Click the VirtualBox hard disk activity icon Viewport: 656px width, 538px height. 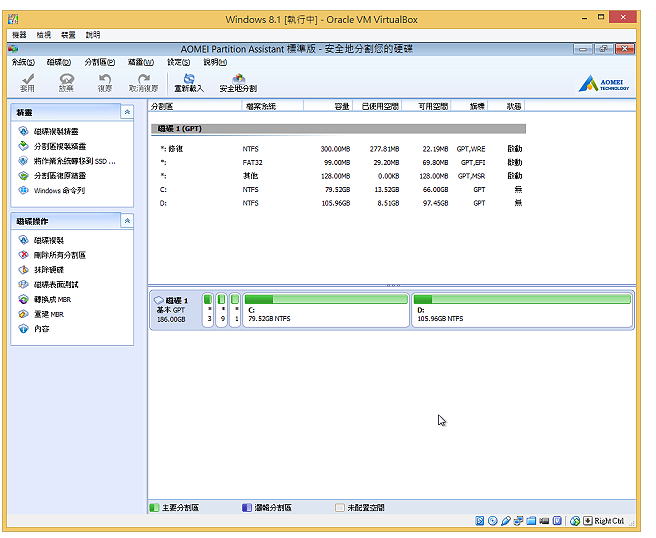pyautogui.click(x=480, y=520)
